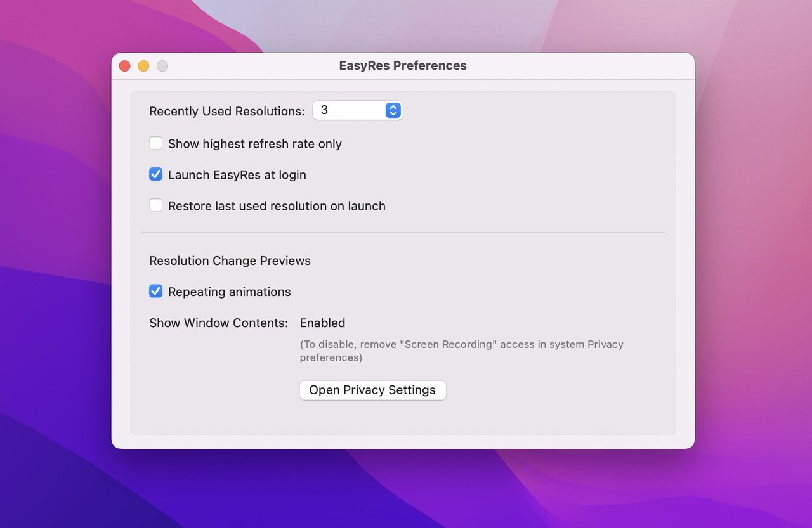Click the Resolution Change Previews heading
812x528 pixels.
230,261
